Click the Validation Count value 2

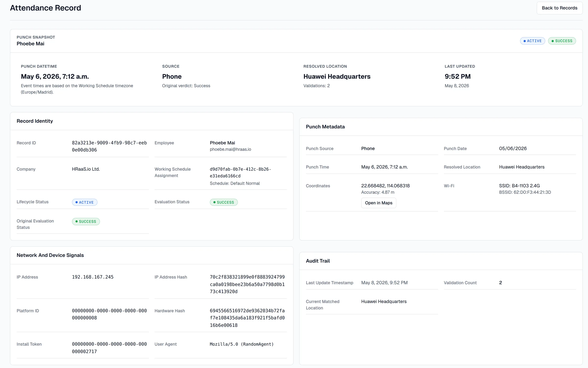coord(501,283)
